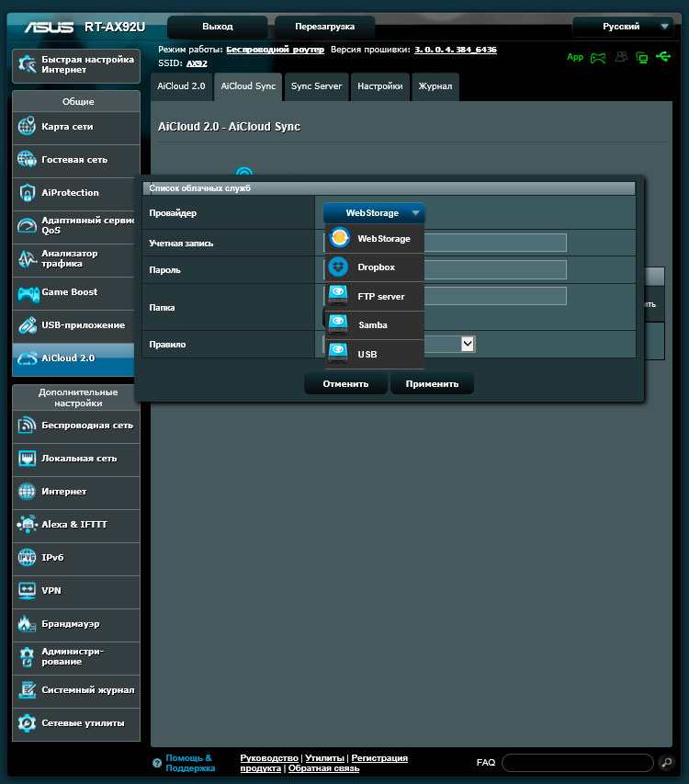The image size is (689, 784).
Task: Click the Wireless network icon
Action: [27, 425]
